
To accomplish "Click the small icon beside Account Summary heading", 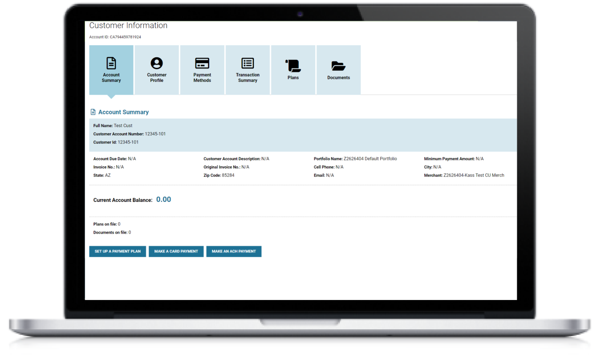I will (x=93, y=112).
